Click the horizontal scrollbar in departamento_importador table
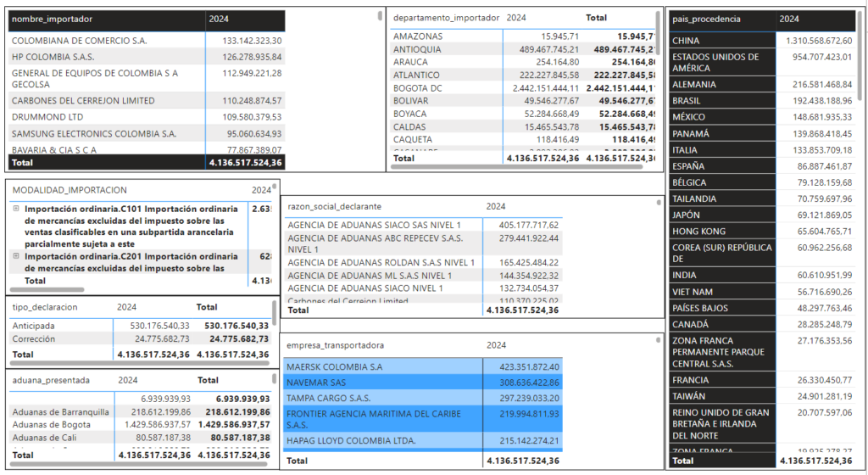Screen dimensions: 868x475 517,166
